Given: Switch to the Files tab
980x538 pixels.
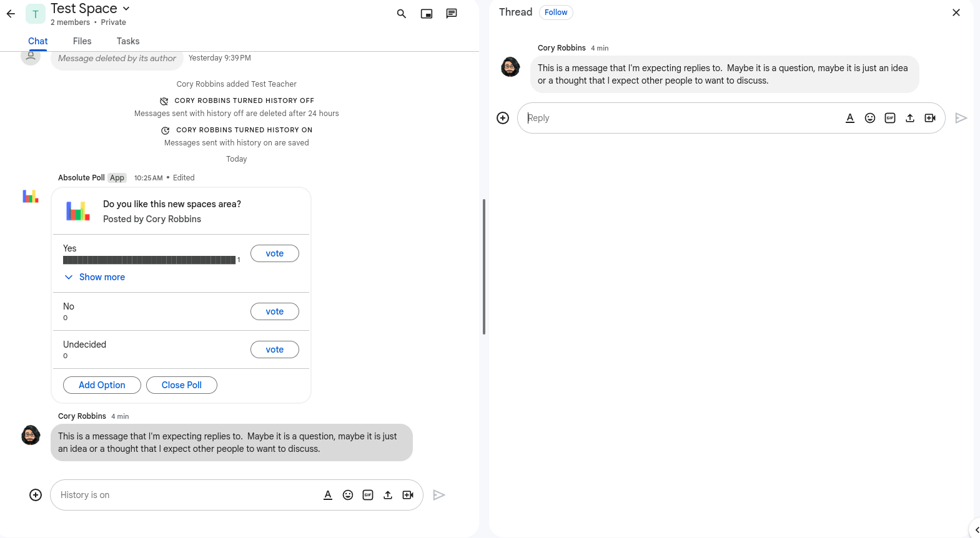Looking at the screenshot, I should 82,41.
